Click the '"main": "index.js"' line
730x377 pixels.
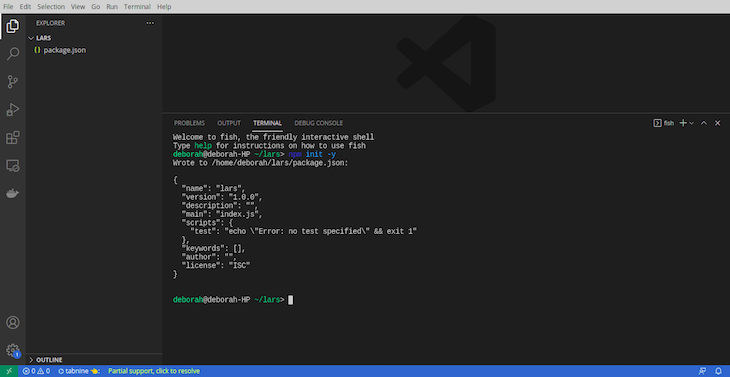[x=222, y=214]
